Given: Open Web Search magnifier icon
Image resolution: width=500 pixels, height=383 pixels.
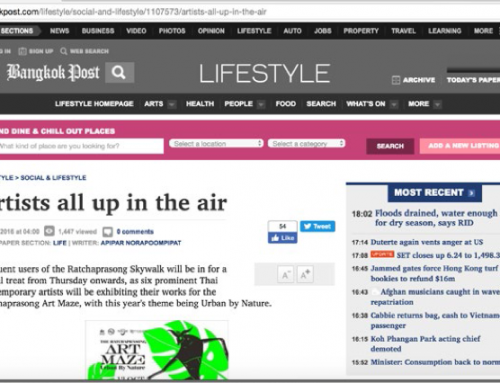Looking at the screenshot, I should point(63,51).
